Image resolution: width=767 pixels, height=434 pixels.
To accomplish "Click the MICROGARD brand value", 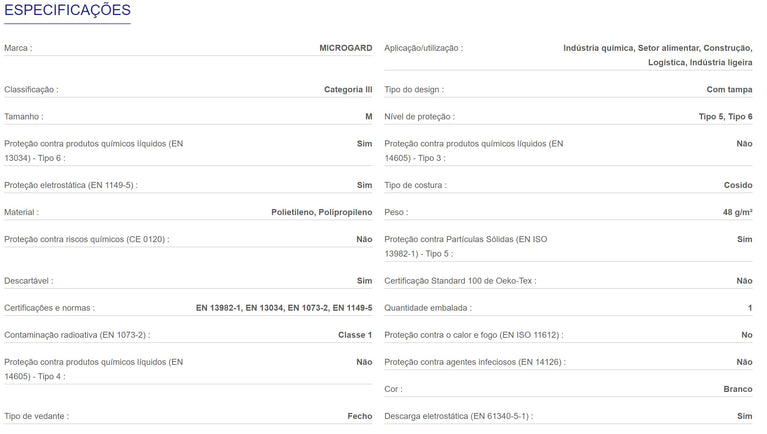I will pos(345,47).
